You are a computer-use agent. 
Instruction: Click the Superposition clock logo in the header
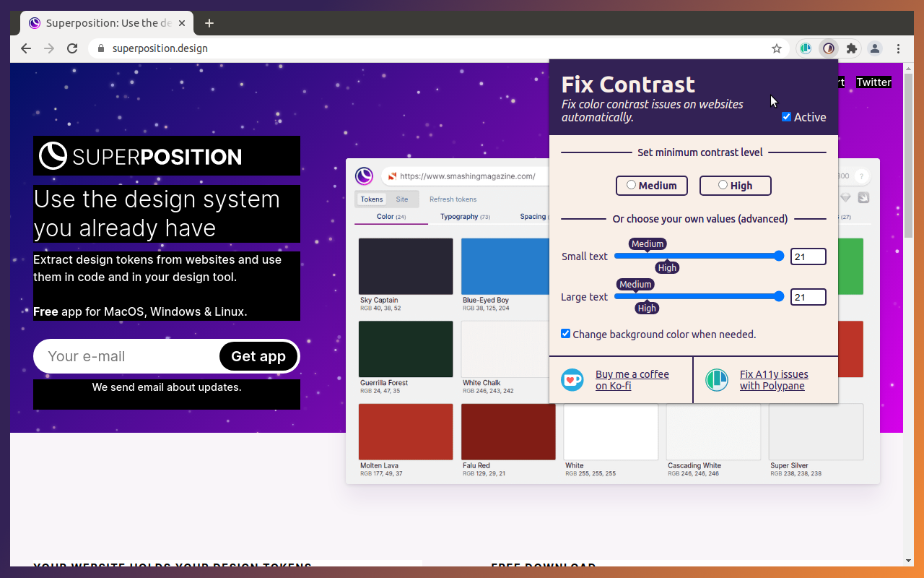click(51, 155)
